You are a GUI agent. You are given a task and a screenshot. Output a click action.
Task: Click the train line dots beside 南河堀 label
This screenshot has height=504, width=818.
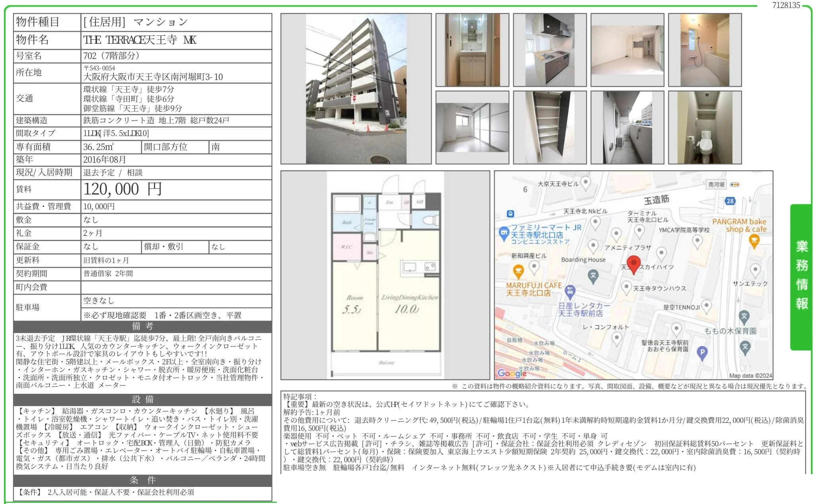click(x=735, y=185)
